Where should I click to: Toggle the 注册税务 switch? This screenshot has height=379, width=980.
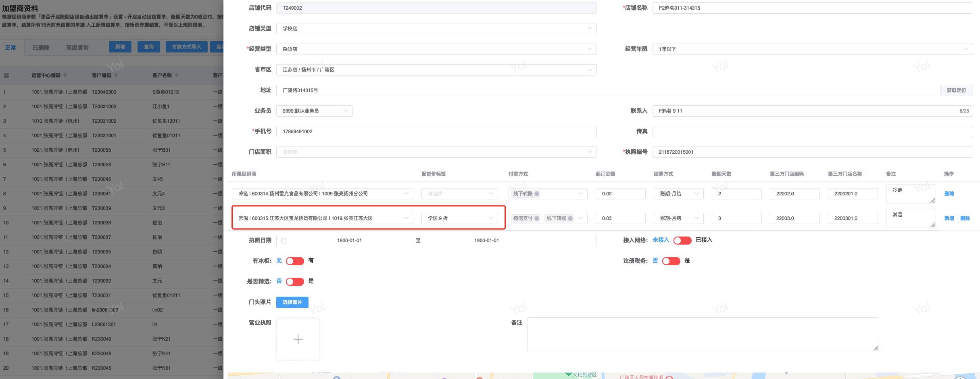point(671,261)
